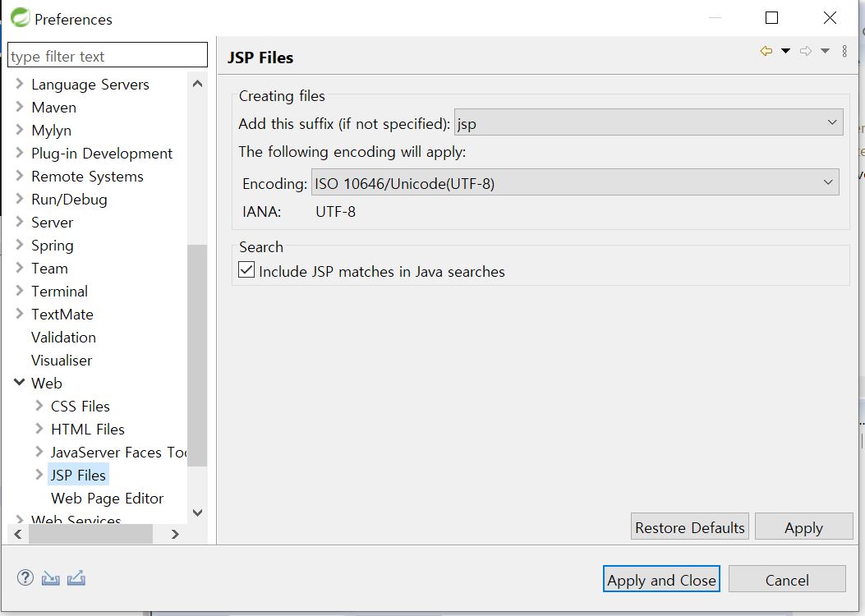Click the Apply button

tap(803, 527)
